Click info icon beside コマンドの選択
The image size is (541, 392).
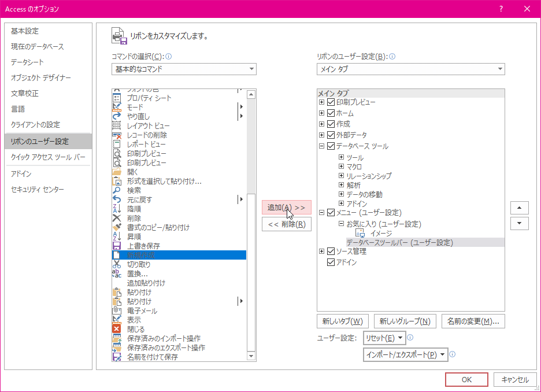click(169, 56)
